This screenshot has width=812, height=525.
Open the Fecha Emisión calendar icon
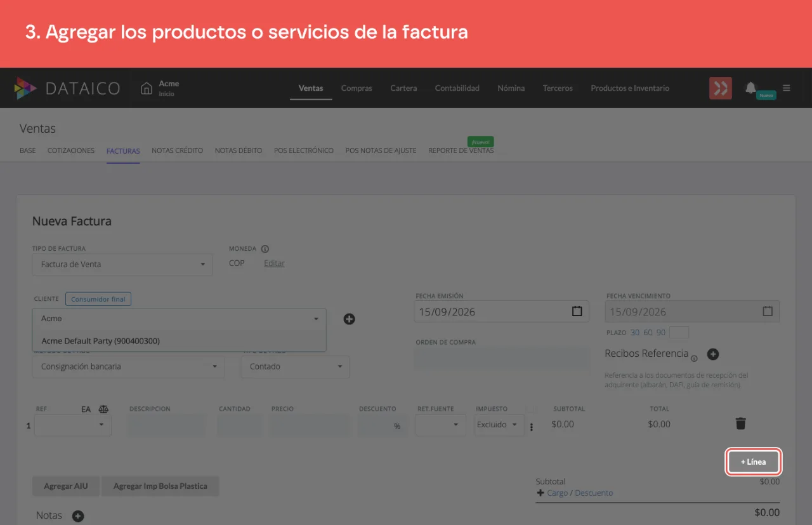[577, 312]
